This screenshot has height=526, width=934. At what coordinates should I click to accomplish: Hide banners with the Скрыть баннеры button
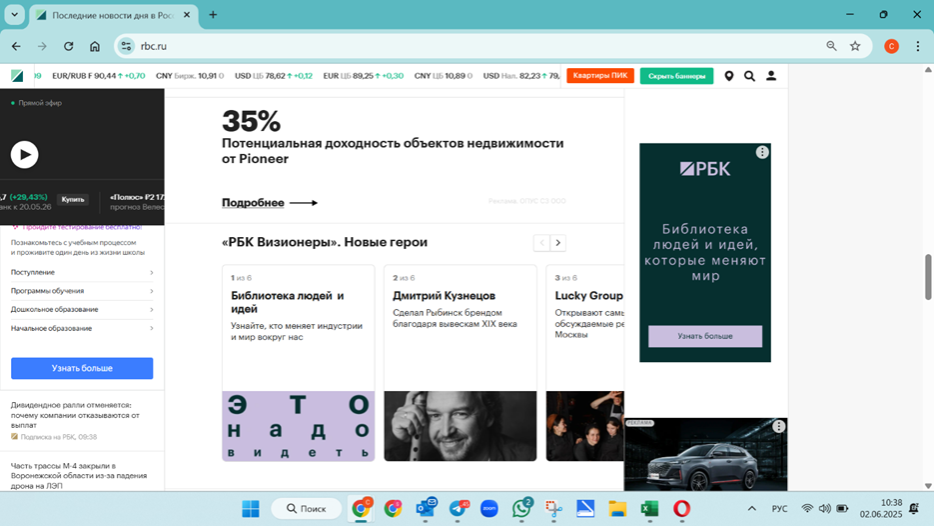coord(676,76)
